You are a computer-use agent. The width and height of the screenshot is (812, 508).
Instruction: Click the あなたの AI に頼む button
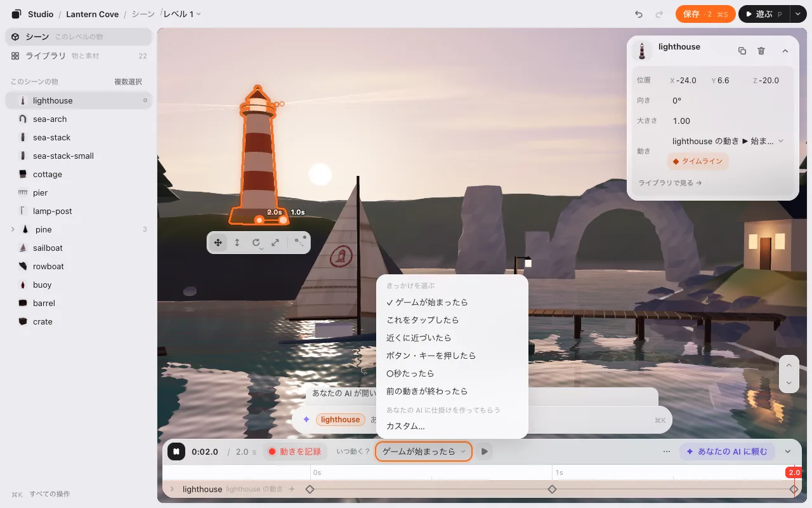pos(727,451)
